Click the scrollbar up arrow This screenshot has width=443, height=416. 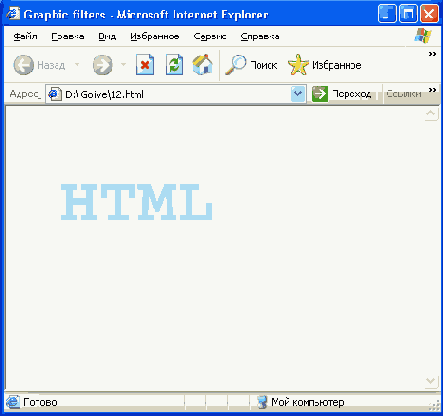431,113
